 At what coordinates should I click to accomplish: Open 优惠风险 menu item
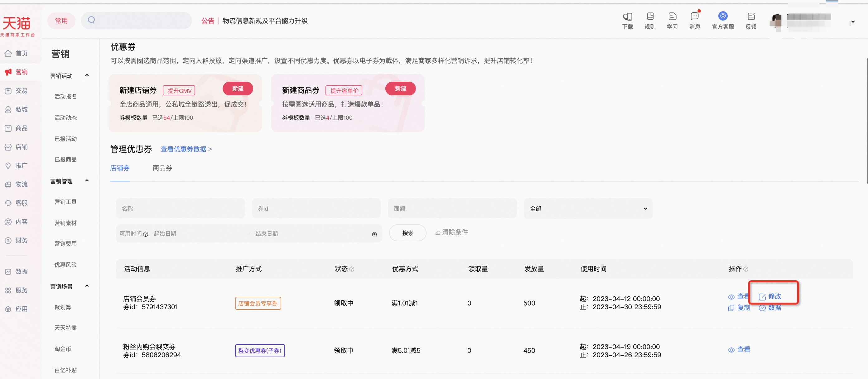coord(65,265)
